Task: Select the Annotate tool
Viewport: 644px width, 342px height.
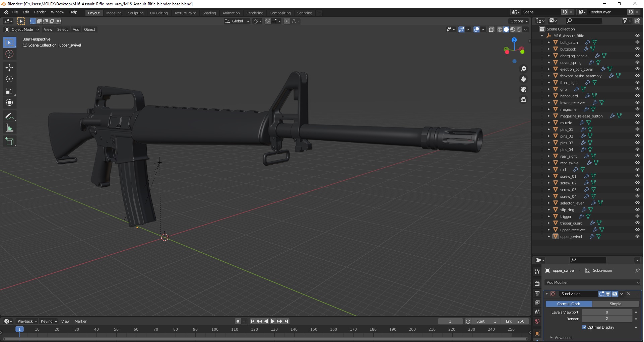Action: (9, 116)
